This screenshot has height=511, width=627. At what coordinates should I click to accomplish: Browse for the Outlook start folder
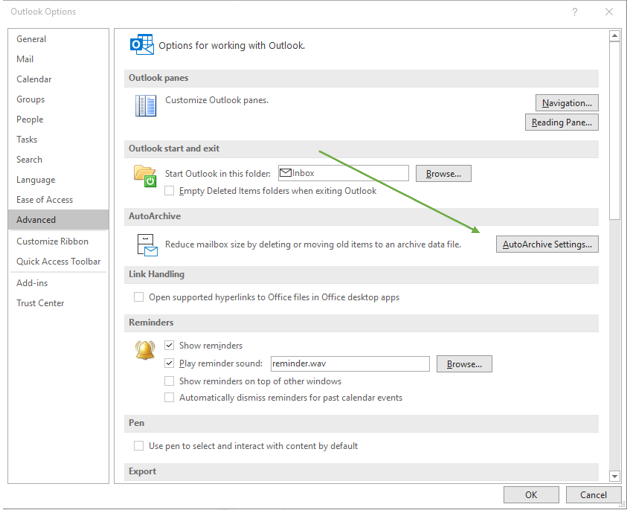(443, 174)
